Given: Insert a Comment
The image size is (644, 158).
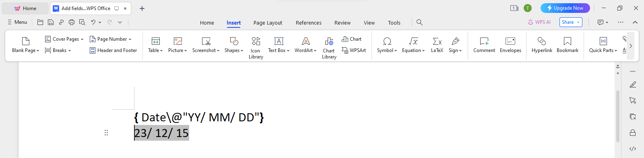Looking at the screenshot, I should click(484, 45).
